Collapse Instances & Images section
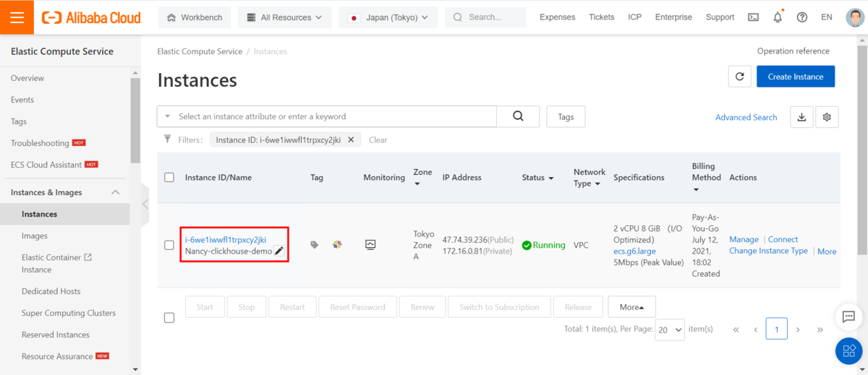This screenshot has width=868, height=375. point(115,192)
